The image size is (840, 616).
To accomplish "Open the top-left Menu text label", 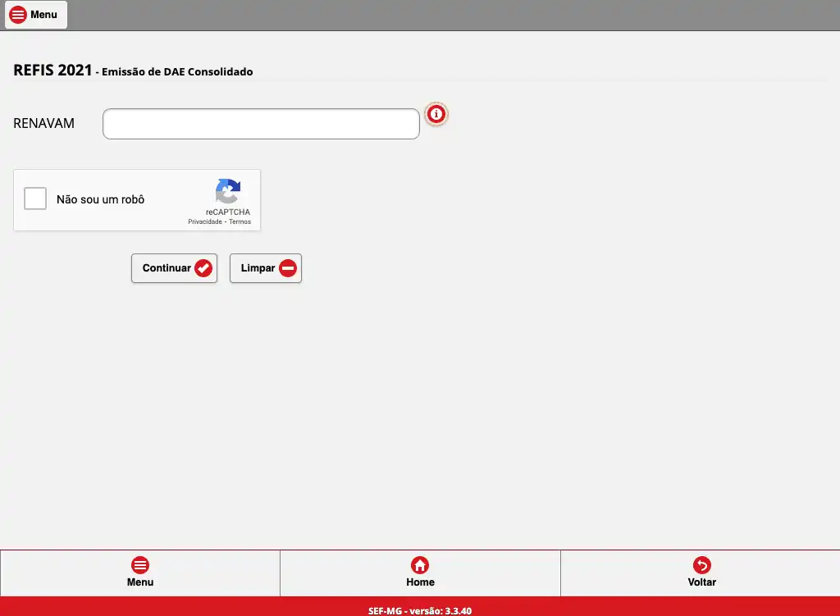I will click(x=44, y=15).
